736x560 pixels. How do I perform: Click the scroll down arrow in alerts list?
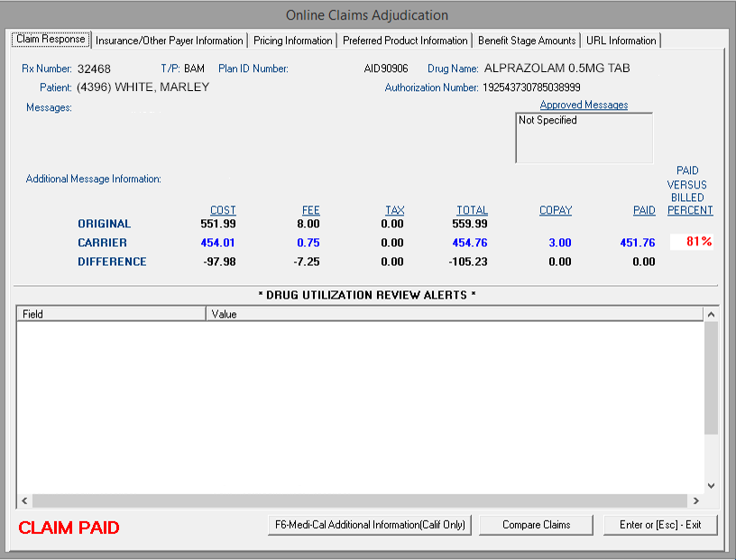(x=710, y=484)
